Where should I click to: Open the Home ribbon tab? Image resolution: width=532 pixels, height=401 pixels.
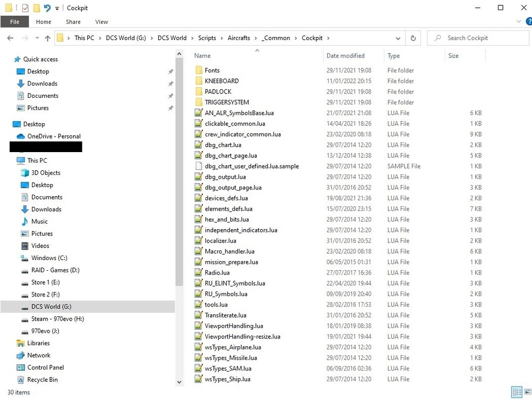[x=44, y=22]
